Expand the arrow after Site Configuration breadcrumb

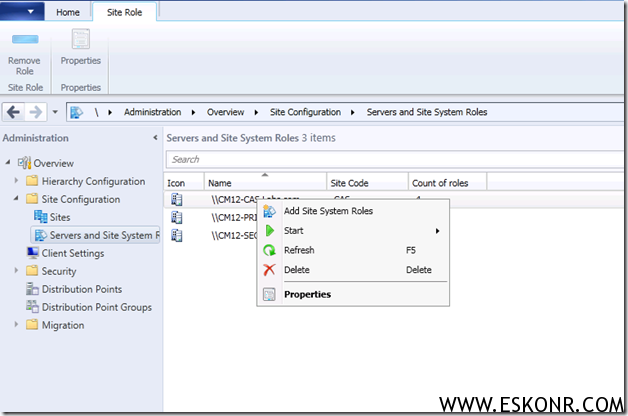[x=352, y=113]
